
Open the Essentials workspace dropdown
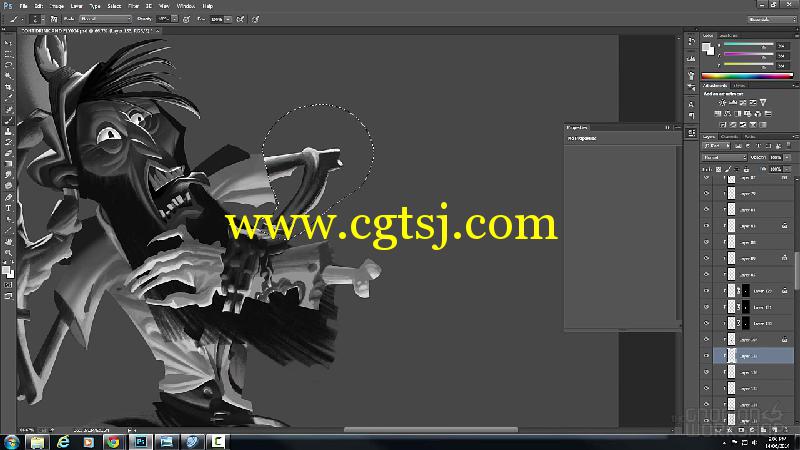[x=771, y=19]
